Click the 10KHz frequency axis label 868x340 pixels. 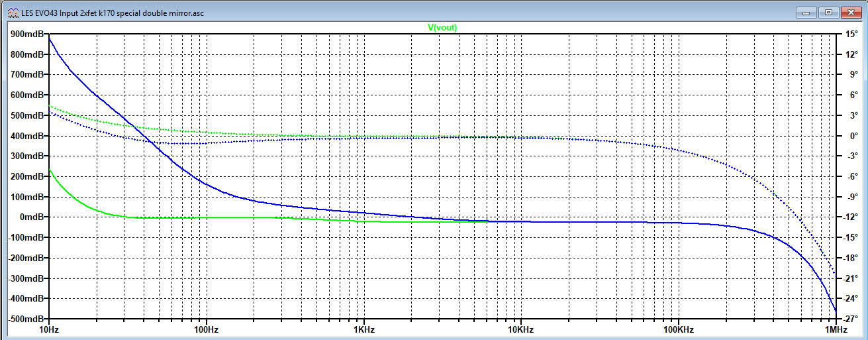pyautogui.click(x=520, y=329)
